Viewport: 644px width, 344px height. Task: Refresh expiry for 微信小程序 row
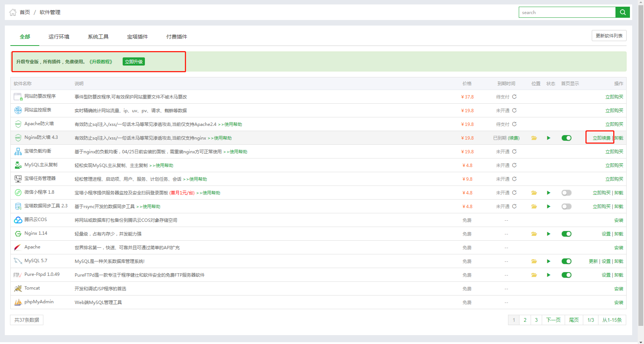[514, 193]
